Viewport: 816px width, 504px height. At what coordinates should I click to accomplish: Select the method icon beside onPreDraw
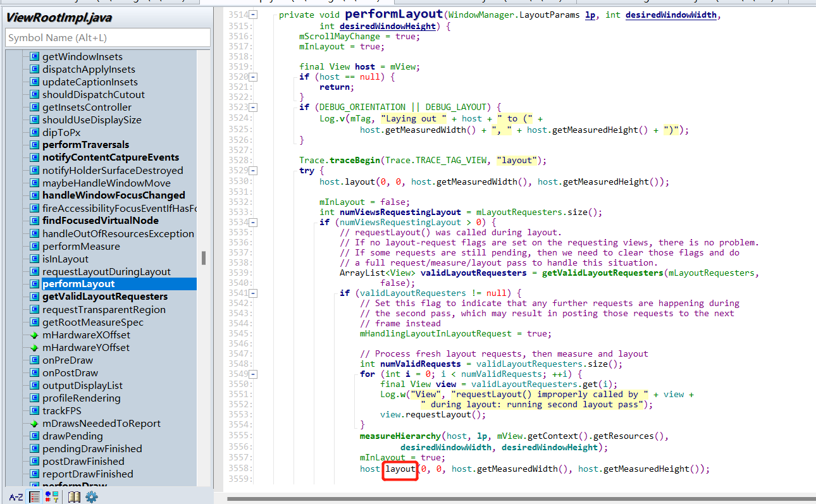click(x=34, y=360)
